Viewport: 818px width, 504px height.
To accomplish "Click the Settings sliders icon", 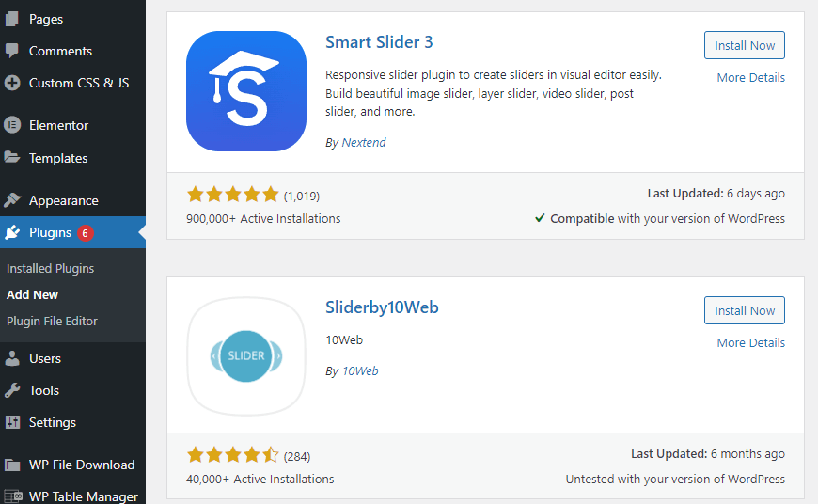I will click(12, 422).
